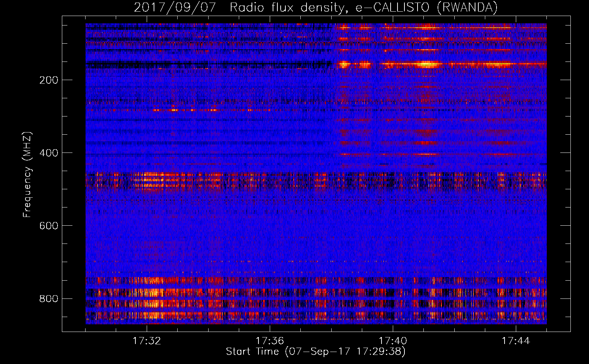
Task: Click the "Frequency (MHZ)" axis label
Action: [27, 175]
